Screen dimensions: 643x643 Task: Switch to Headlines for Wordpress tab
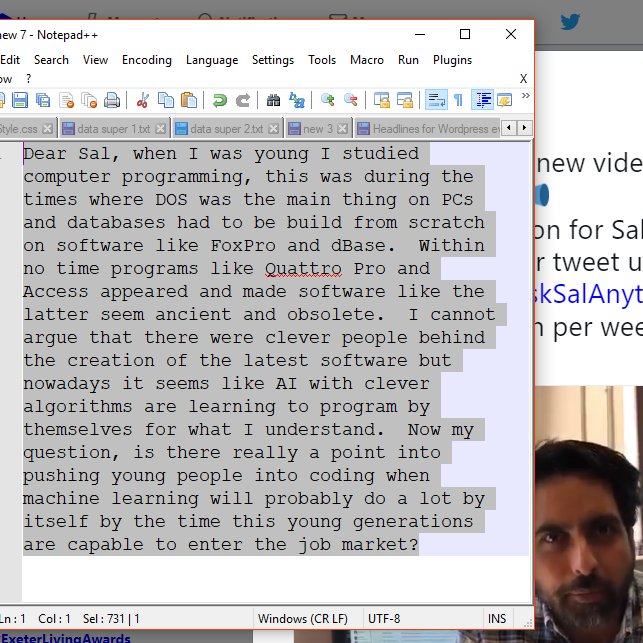(x=426, y=129)
